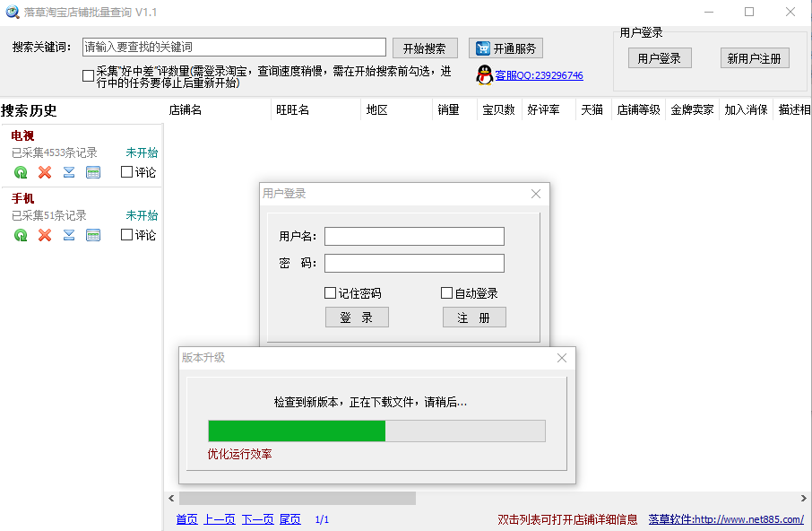Click the 登 录 button in the dialog
Image resolution: width=812 pixels, height=531 pixels.
pos(357,317)
